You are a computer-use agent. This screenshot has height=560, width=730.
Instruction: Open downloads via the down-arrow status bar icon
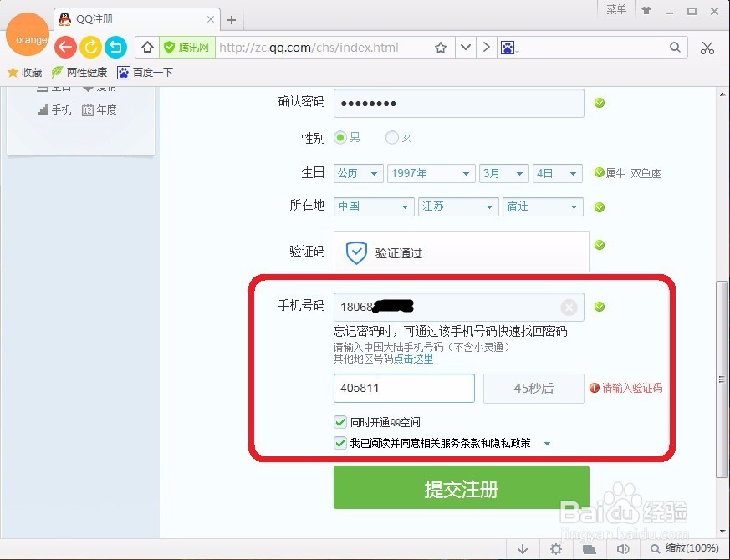tap(523, 549)
